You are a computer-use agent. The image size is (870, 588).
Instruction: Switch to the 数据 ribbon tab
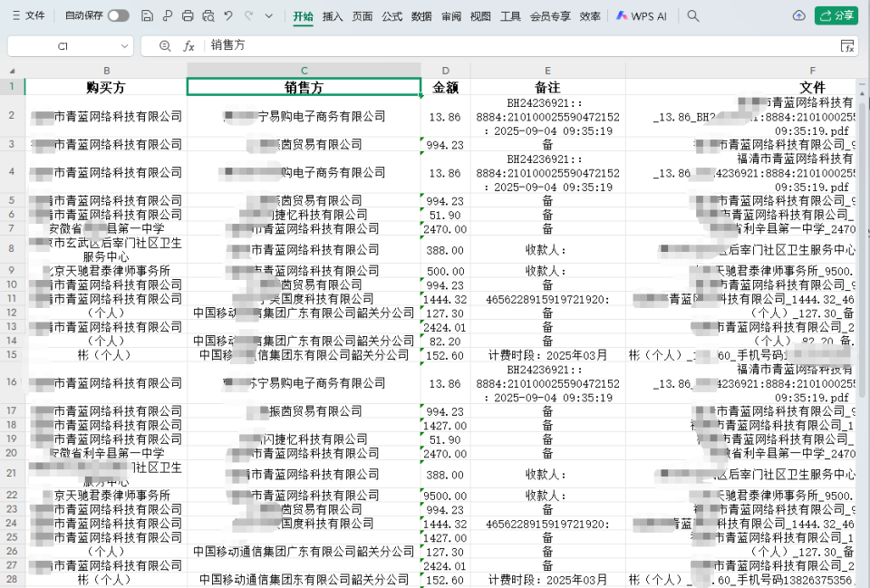420,15
